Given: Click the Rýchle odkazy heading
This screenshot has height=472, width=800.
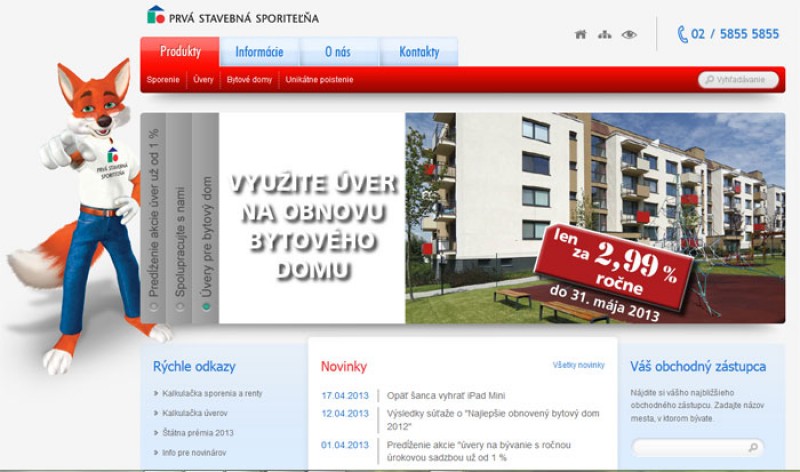Looking at the screenshot, I should click(194, 366).
